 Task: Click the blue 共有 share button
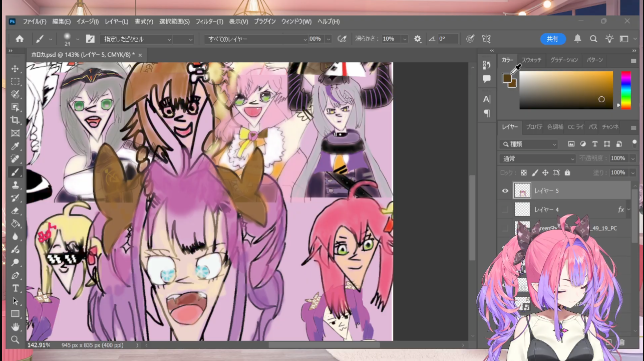[x=552, y=39]
